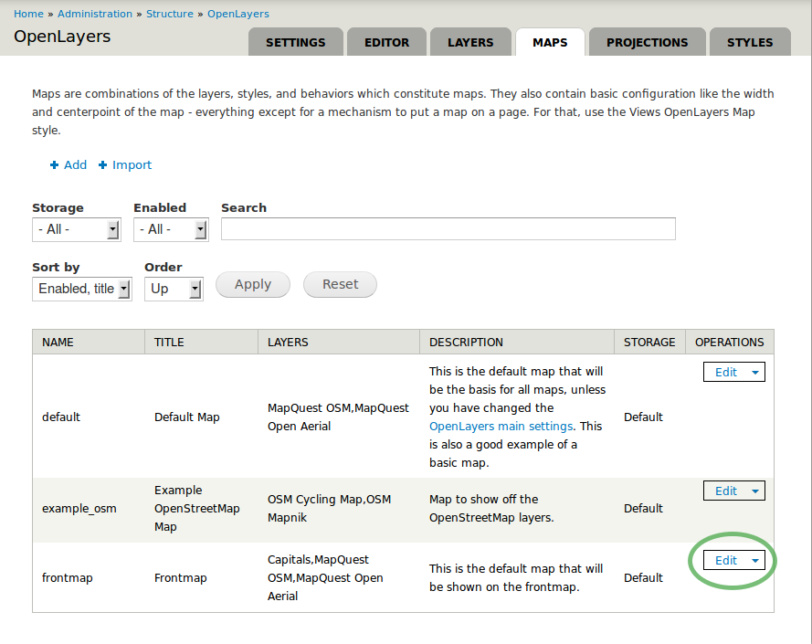This screenshot has height=644, width=812.
Task: Expand operations arrow for example_osm map
Action: [x=754, y=491]
